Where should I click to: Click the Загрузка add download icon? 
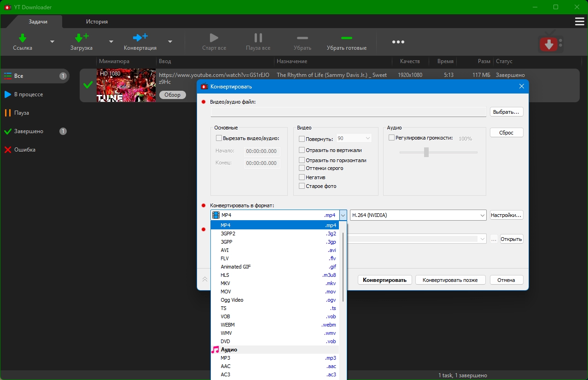tap(82, 38)
